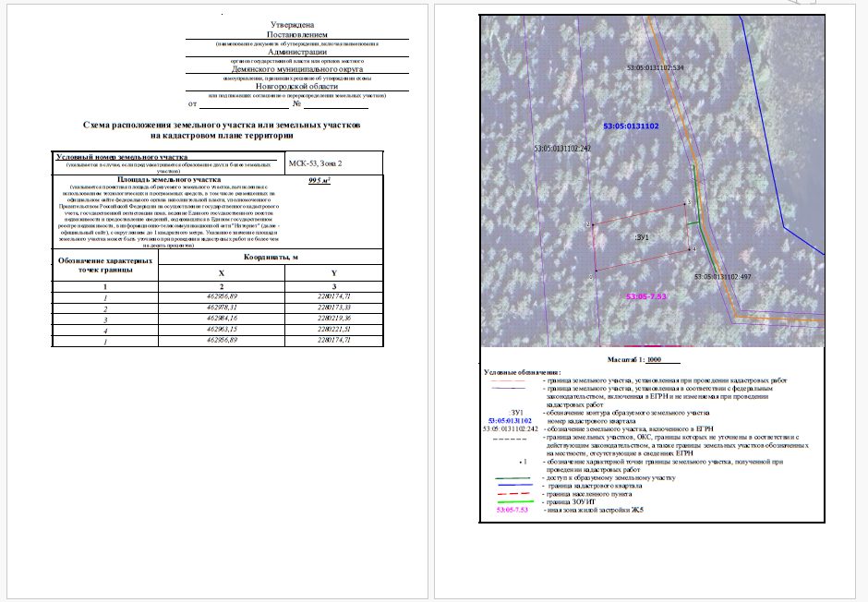The height and width of the screenshot is (602, 868).
Task: Select Y coordinate cell 2280219,36
Action: 333,319
